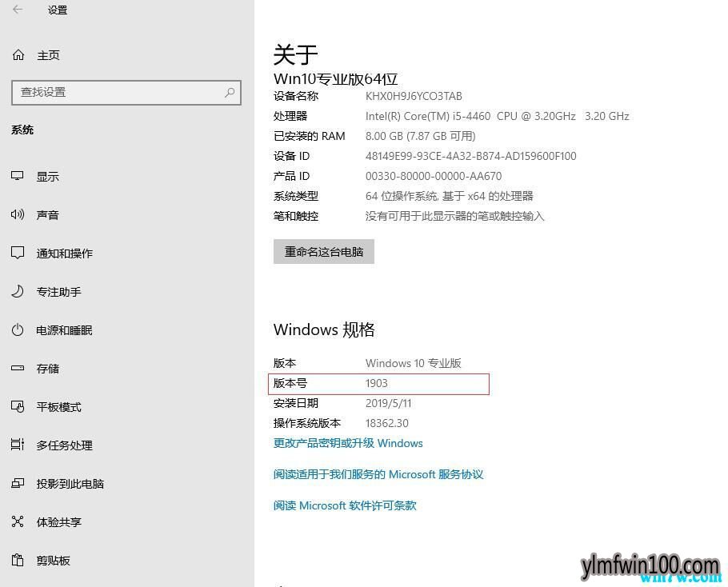Click the Display monitor icon
The width and height of the screenshot is (728, 587).
pos(17,176)
